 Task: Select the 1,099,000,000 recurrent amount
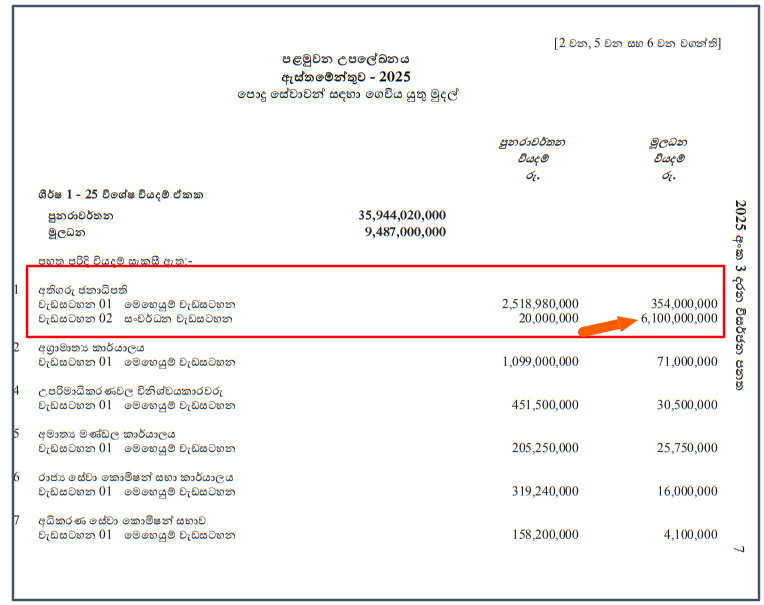click(539, 362)
